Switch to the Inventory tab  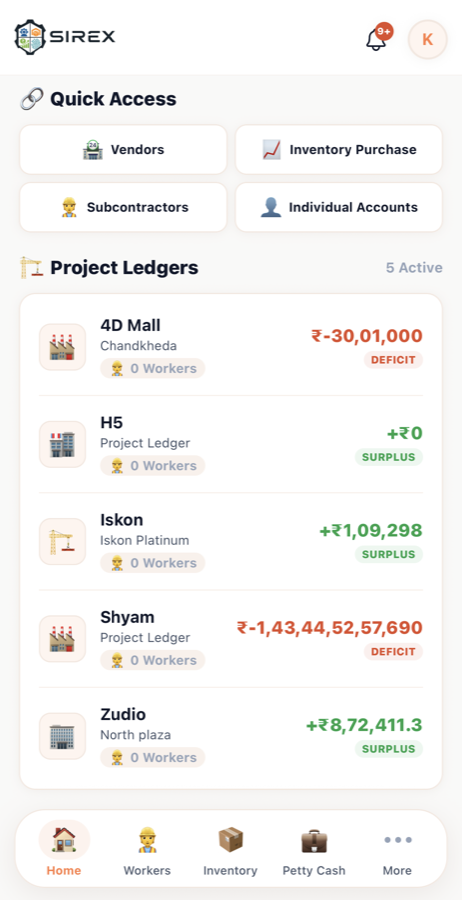pos(230,851)
